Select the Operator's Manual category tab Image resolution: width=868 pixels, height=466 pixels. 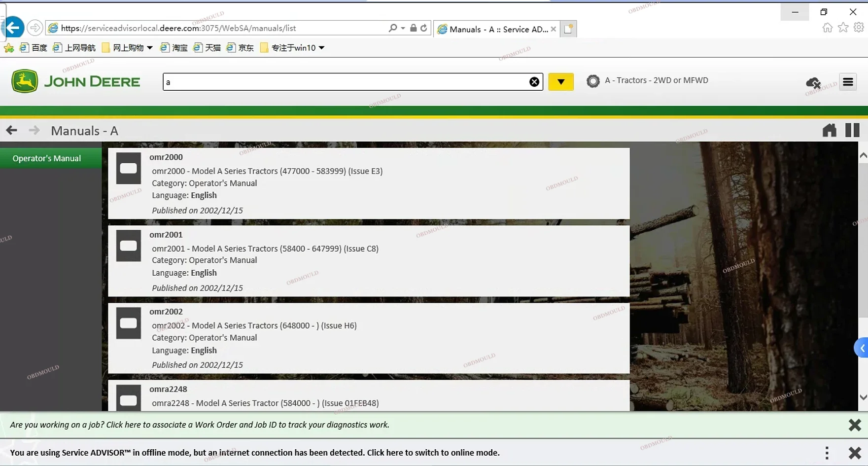tap(47, 158)
